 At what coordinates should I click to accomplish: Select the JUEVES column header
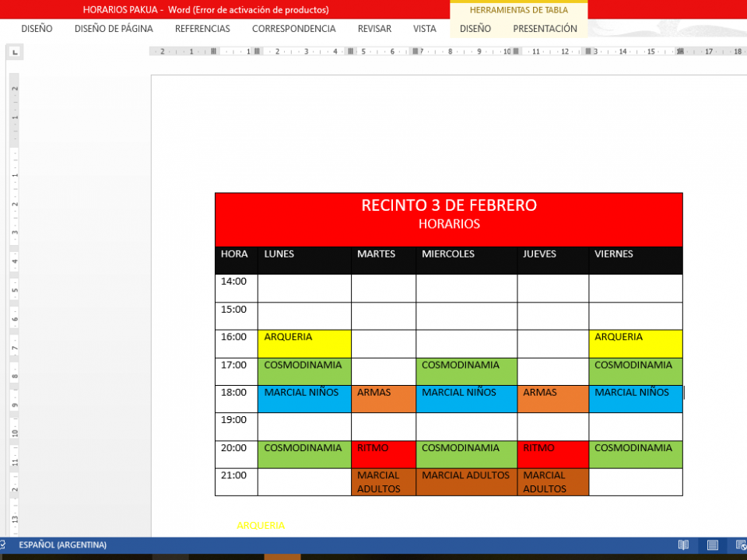coord(552,260)
